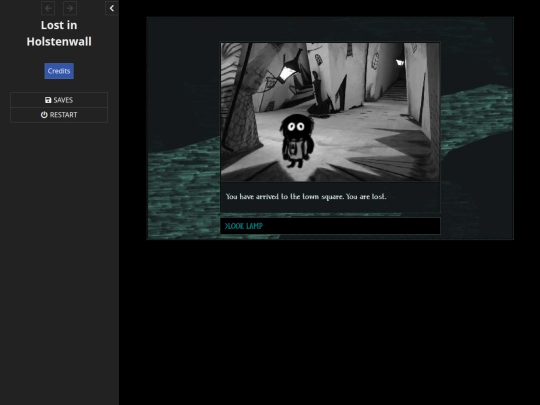This screenshot has width=540, height=405.
Task: Collapse the sidebar with the chevron
Action: [112, 8]
